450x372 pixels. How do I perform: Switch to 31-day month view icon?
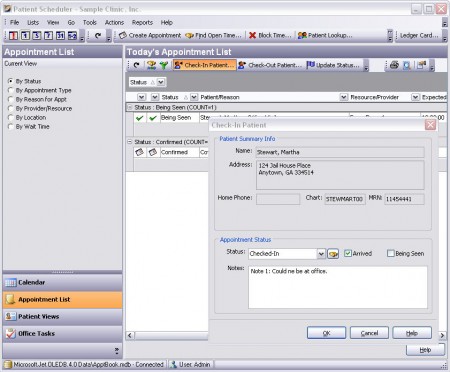click(x=60, y=35)
